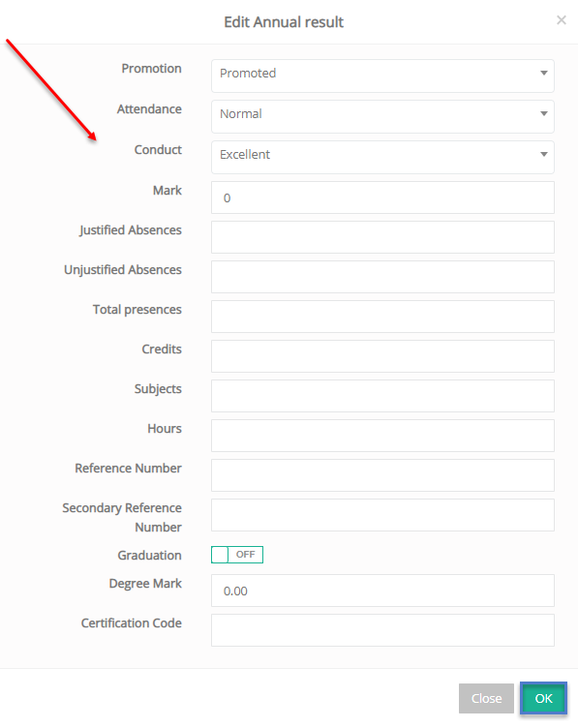Focus the Credits field
The width and height of the screenshot is (578, 728).
click(382, 356)
